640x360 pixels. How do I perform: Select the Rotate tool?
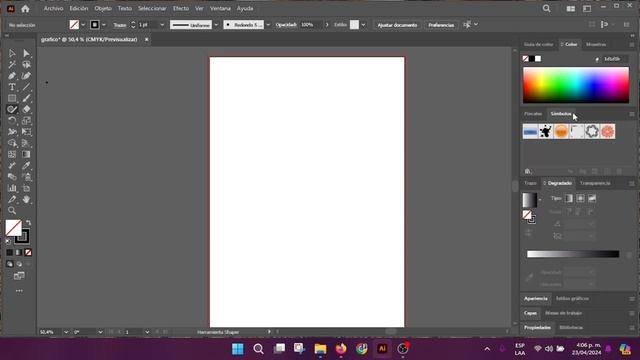(12, 121)
